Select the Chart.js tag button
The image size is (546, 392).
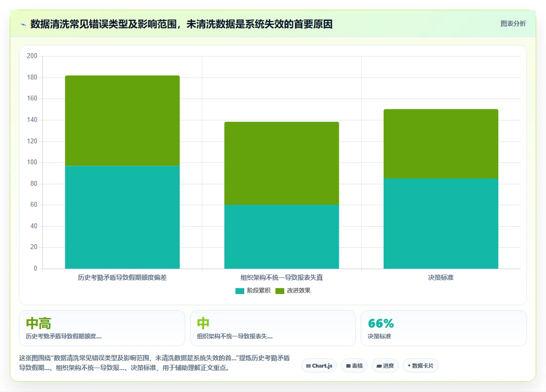pyautogui.click(x=319, y=366)
